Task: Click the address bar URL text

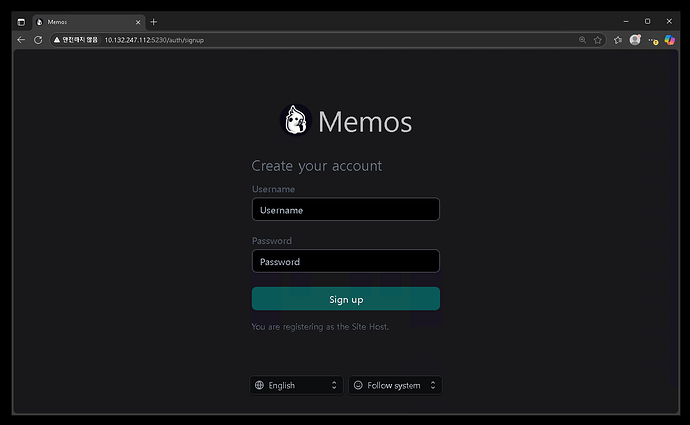Action: 154,40
